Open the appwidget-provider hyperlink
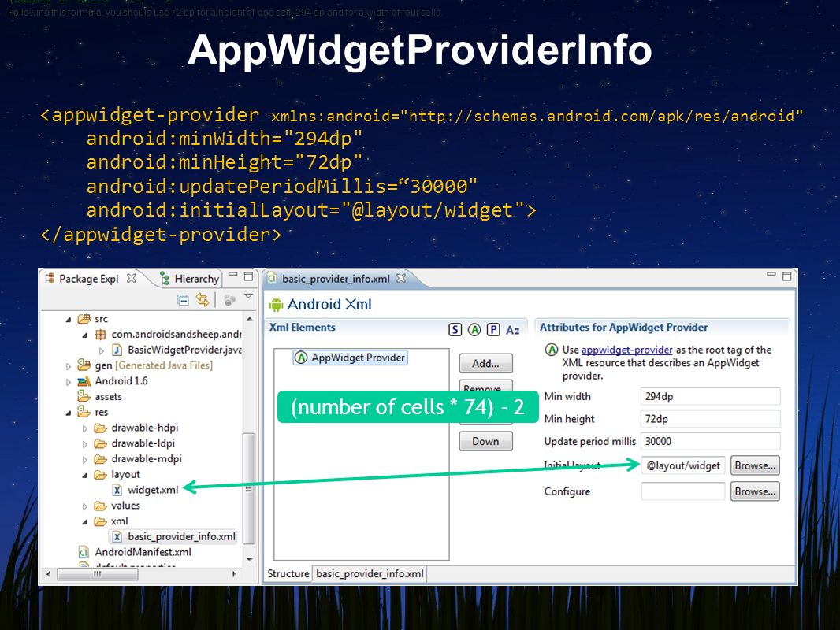 (x=626, y=350)
